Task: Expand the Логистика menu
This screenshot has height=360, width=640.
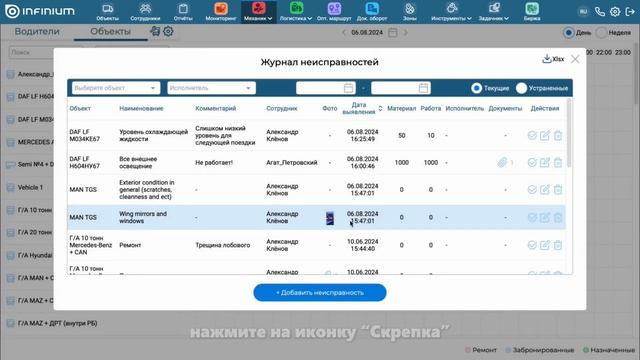Action: [296, 12]
